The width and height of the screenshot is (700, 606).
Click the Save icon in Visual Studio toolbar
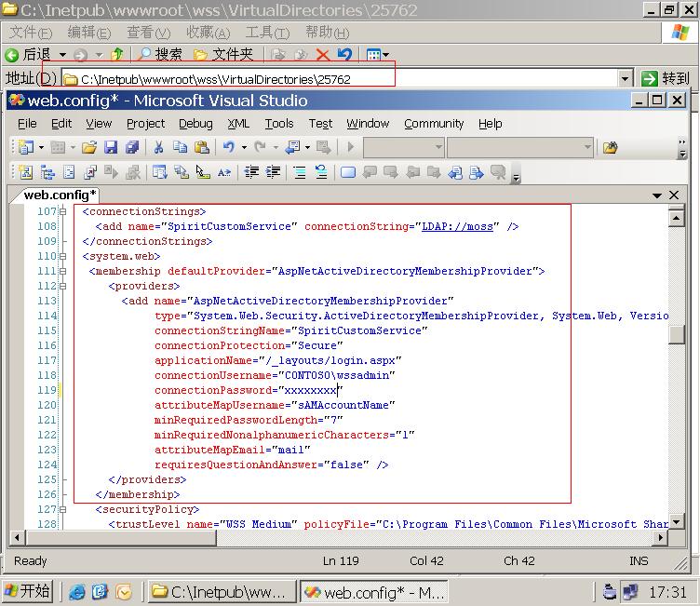coord(111,147)
